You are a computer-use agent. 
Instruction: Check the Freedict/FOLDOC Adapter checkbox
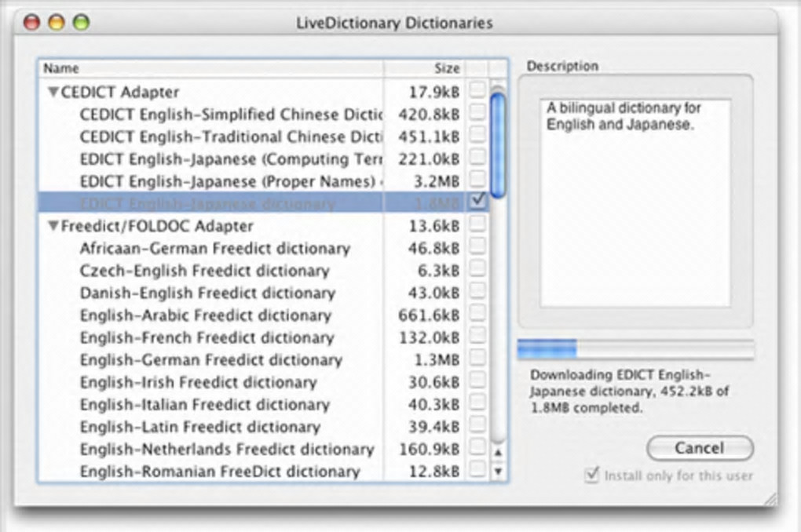click(x=477, y=224)
